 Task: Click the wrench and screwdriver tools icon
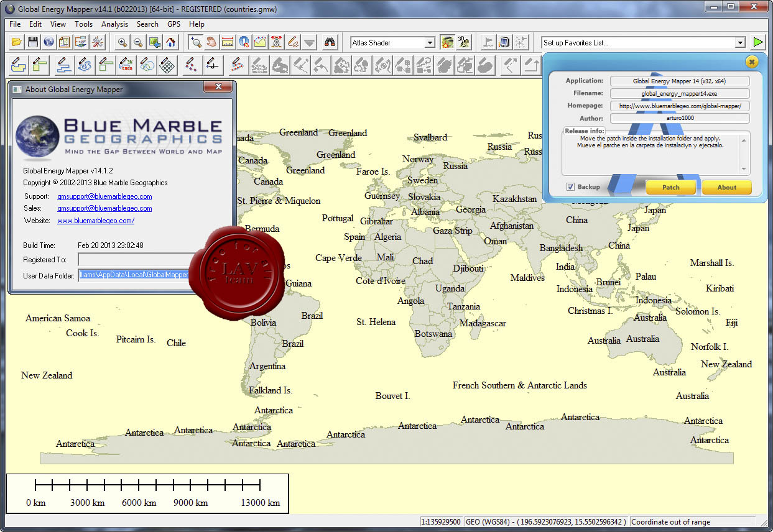[98, 42]
